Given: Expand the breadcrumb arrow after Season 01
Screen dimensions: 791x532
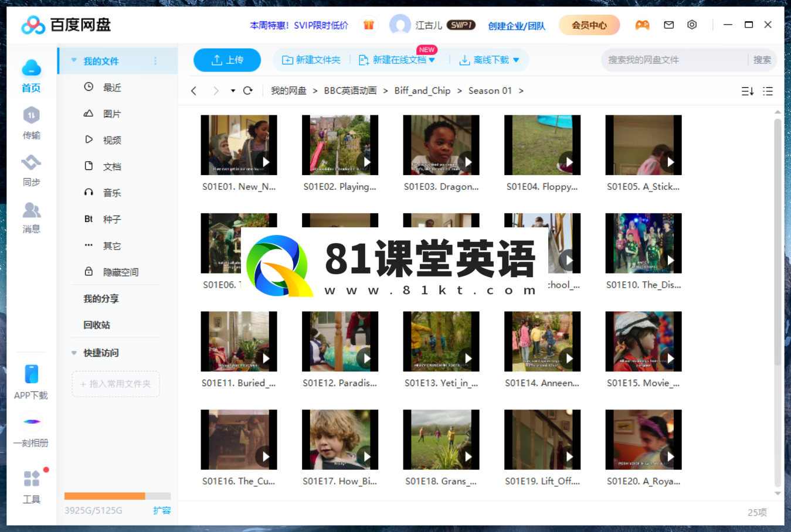Looking at the screenshot, I should (521, 91).
